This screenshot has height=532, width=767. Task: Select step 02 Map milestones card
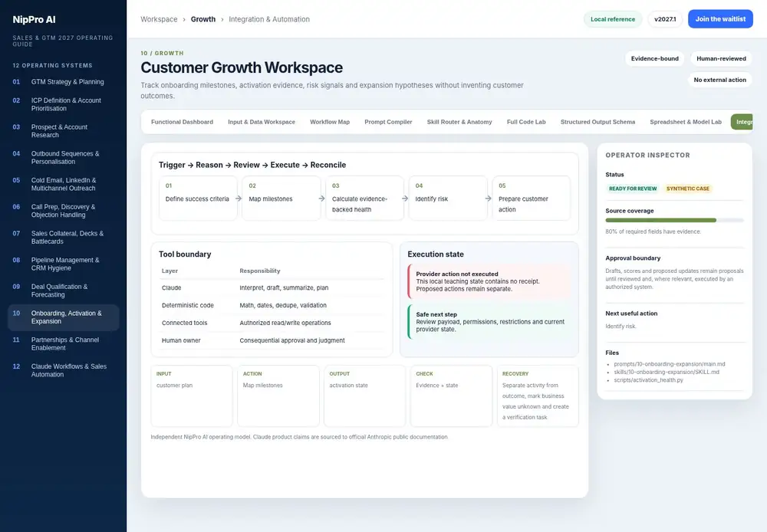point(281,198)
